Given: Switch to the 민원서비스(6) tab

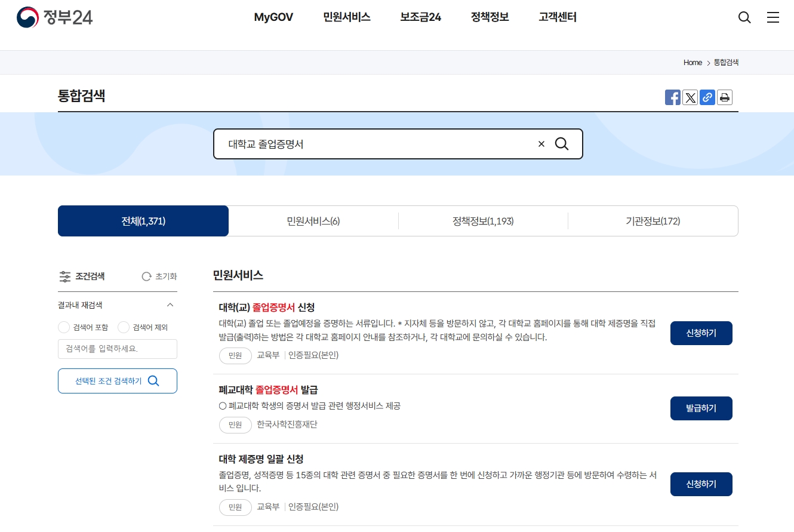Looking at the screenshot, I should (x=313, y=220).
